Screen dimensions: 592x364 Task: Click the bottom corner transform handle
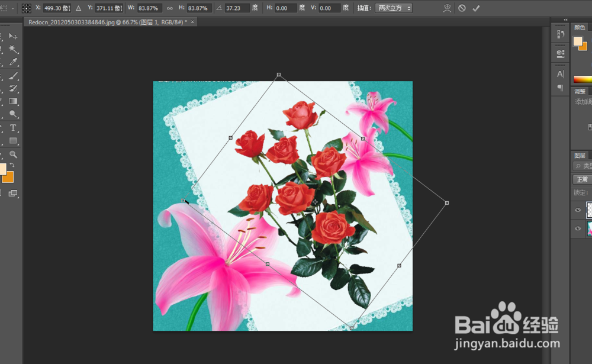pos(351,328)
